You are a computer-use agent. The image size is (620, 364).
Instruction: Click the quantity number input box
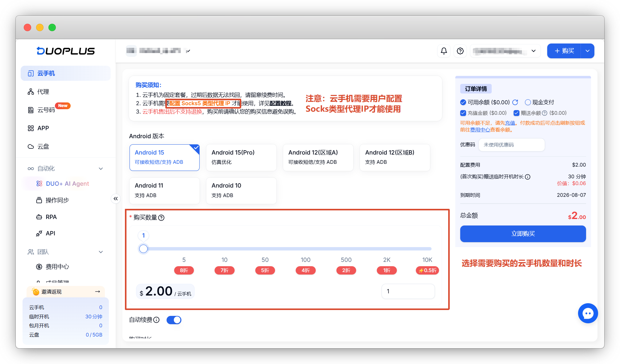tap(408, 292)
